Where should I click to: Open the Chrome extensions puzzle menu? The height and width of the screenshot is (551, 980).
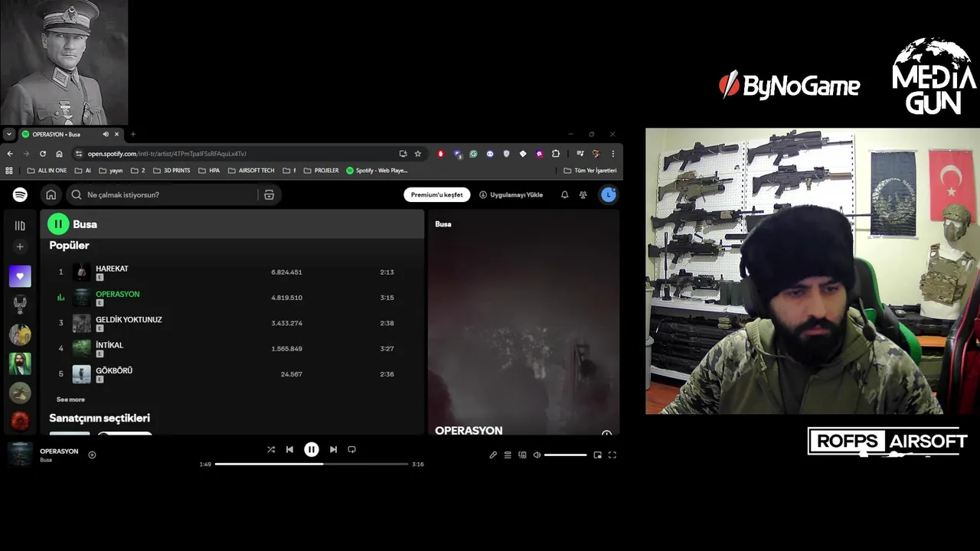pos(556,153)
